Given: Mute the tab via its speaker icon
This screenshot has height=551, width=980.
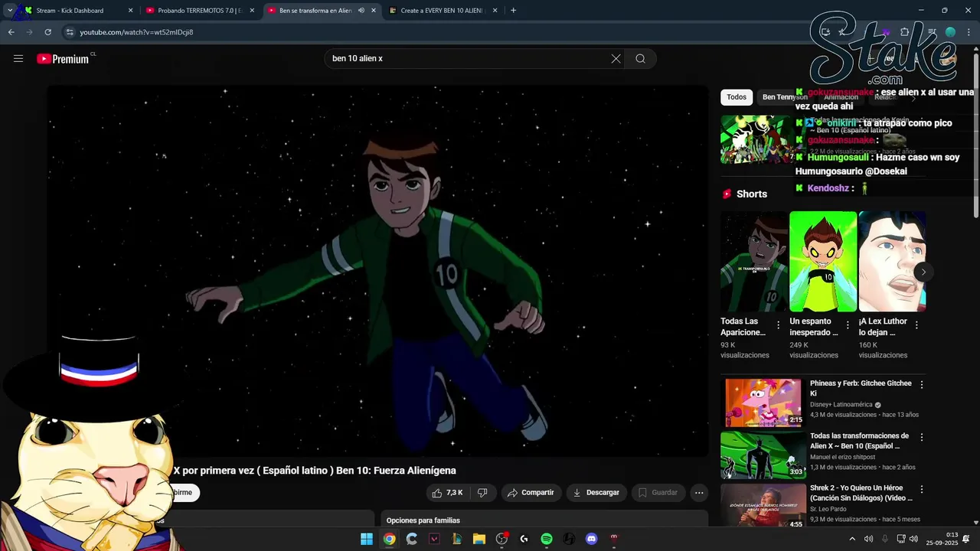Looking at the screenshot, I should 361,11.
